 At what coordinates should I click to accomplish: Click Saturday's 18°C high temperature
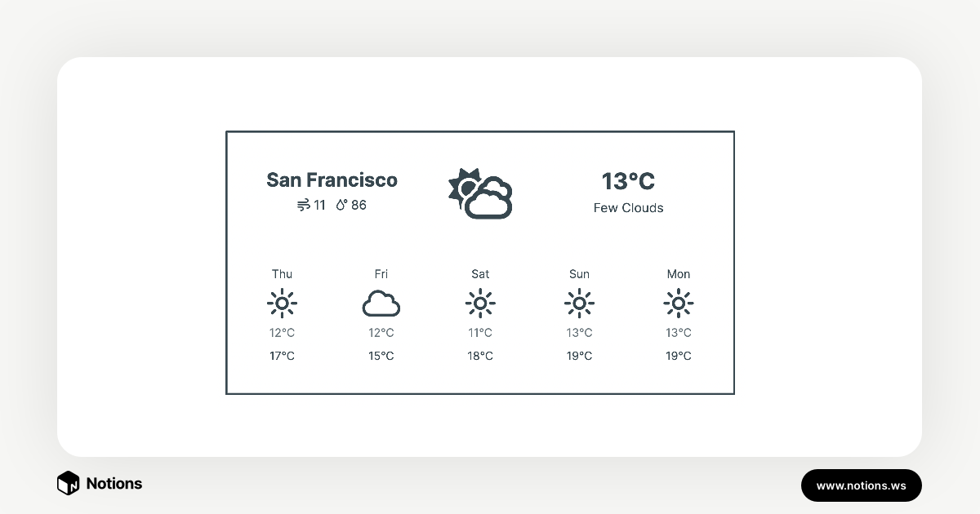point(480,356)
